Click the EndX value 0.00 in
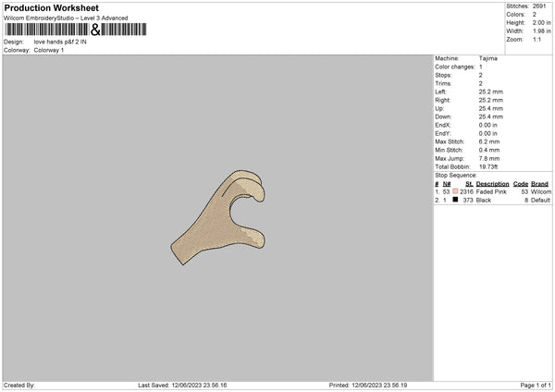This screenshot has width=555, height=392. (487, 125)
